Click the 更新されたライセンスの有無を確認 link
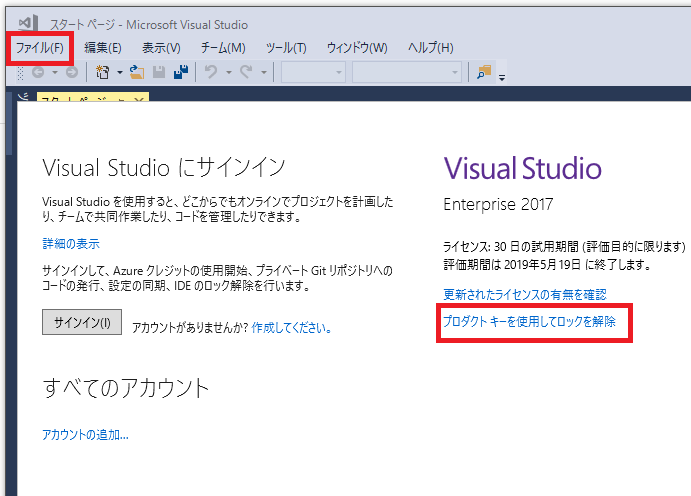Screen dimensions: 691x496 [x=525, y=294]
